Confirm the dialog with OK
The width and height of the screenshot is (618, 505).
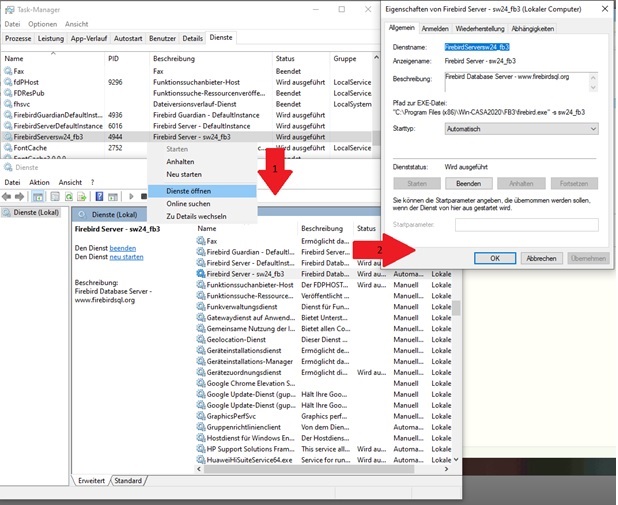(495, 258)
